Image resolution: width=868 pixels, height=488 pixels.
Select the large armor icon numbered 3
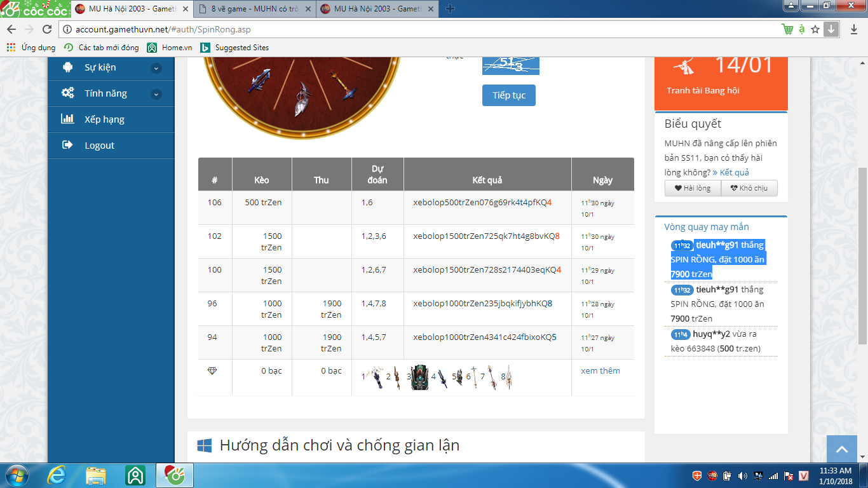[x=419, y=377]
